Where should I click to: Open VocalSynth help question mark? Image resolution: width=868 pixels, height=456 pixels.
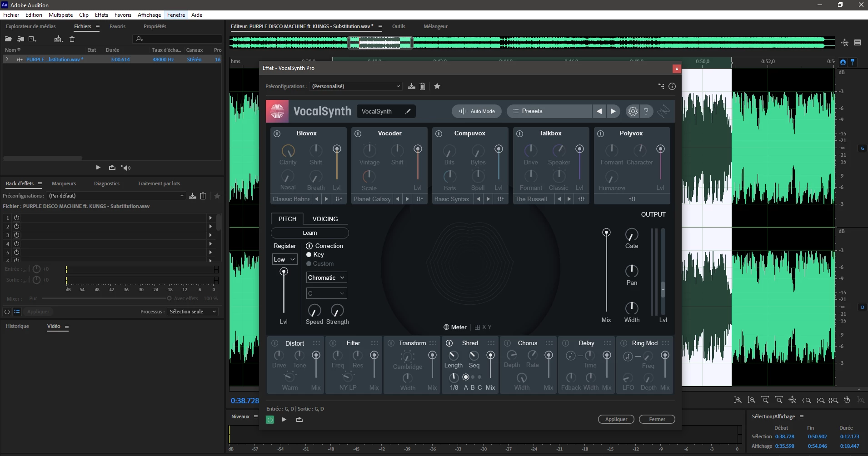tap(646, 111)
